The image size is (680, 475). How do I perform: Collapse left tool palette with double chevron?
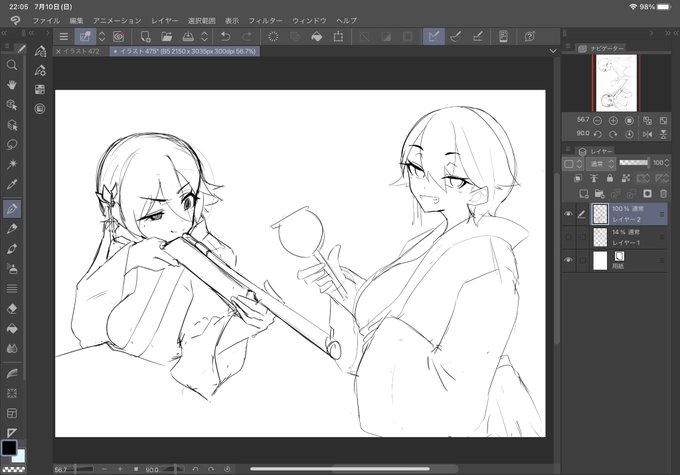click(x=4, y=33)
